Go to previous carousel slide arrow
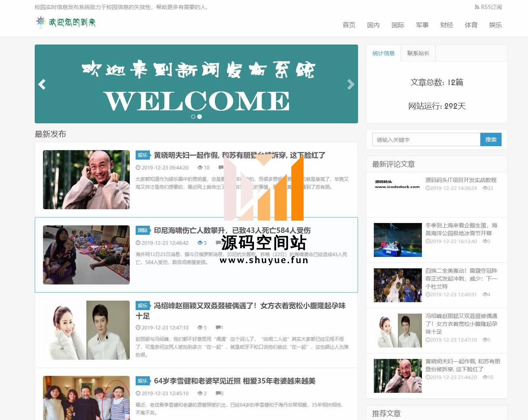Image resolution: width=528 pixels, height=420 pixels. point(42,84)
